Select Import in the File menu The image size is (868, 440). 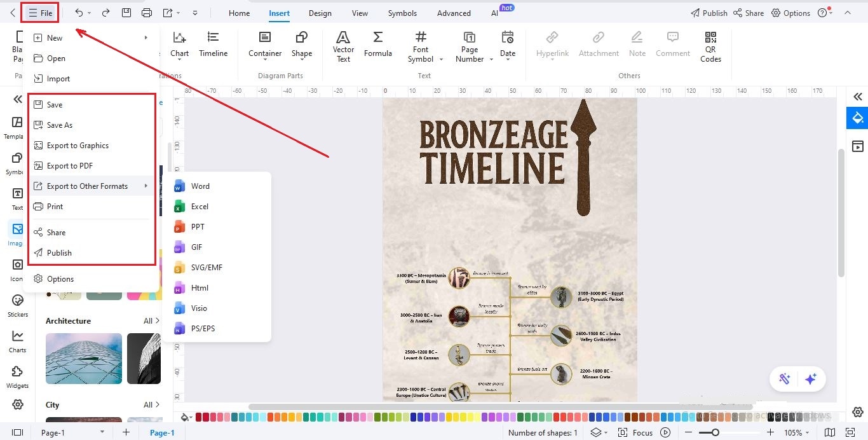pos(91,78)
